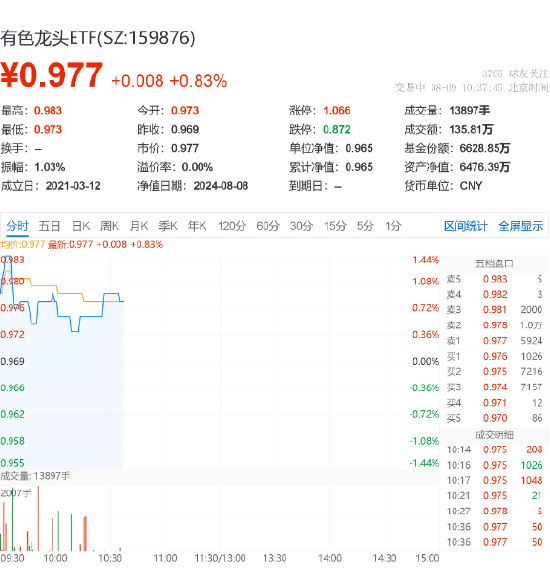Click the 五档盘口 panel header

point(494,264)
